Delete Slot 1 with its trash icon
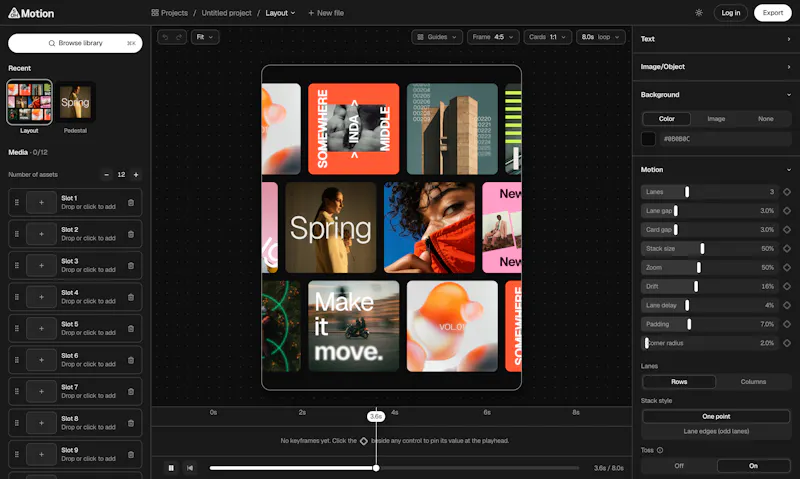This screenshot has height=479, width=800. coord(131,203)
